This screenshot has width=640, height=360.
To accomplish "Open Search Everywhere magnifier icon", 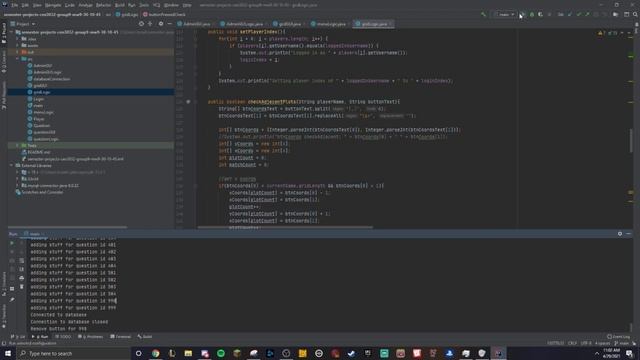I will click(x=635, y=14).
